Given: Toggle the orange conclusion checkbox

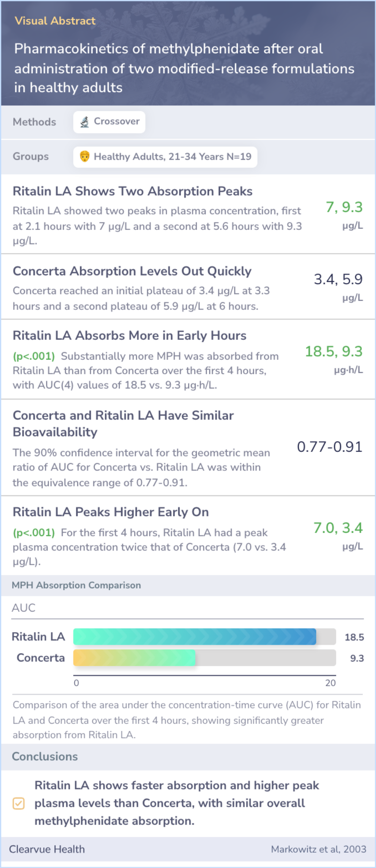Looking at the screenshot, I should pos(18,803).
